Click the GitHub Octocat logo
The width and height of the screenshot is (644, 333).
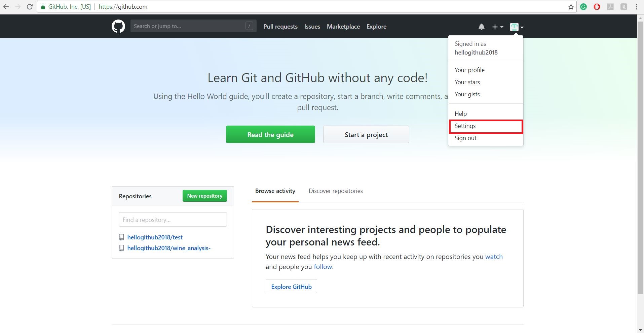(118, 26)
